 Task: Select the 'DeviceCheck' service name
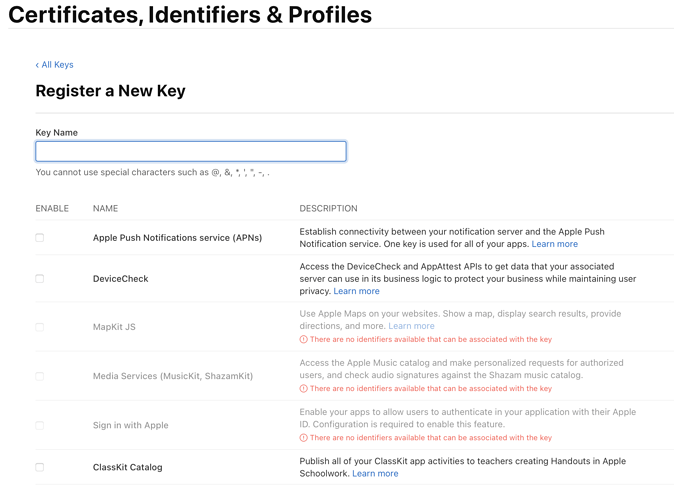coord(120,279)
